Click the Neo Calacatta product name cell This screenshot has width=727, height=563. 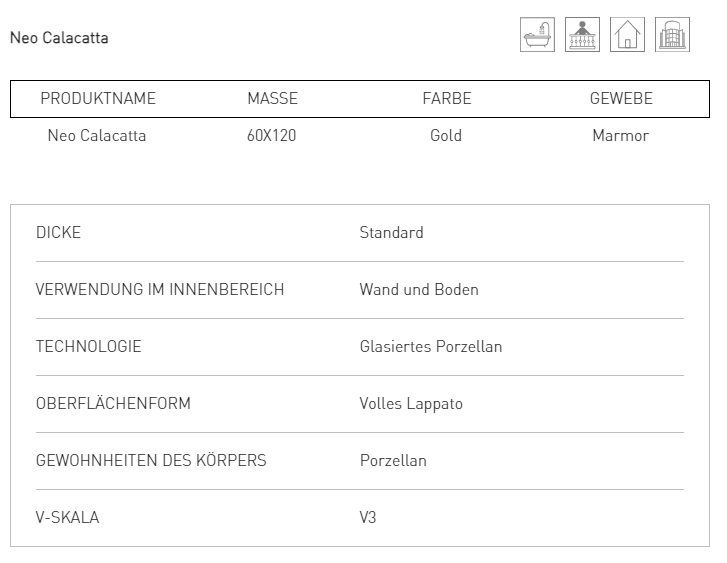pos(97,135)
